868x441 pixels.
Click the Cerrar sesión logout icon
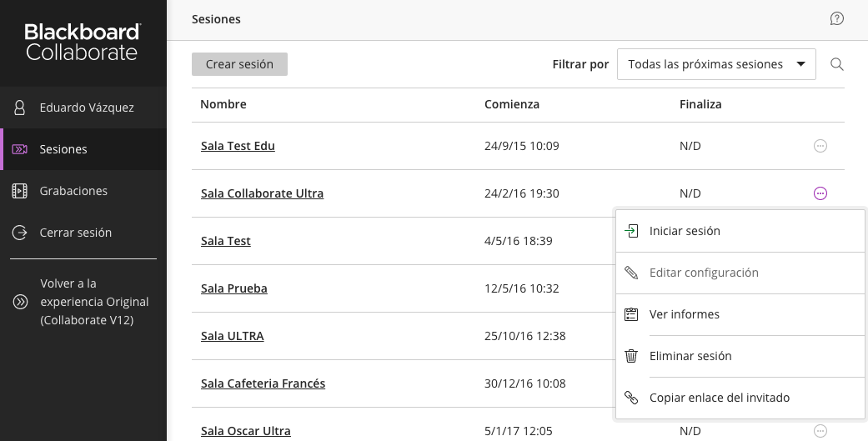click(x=19, y=233)
